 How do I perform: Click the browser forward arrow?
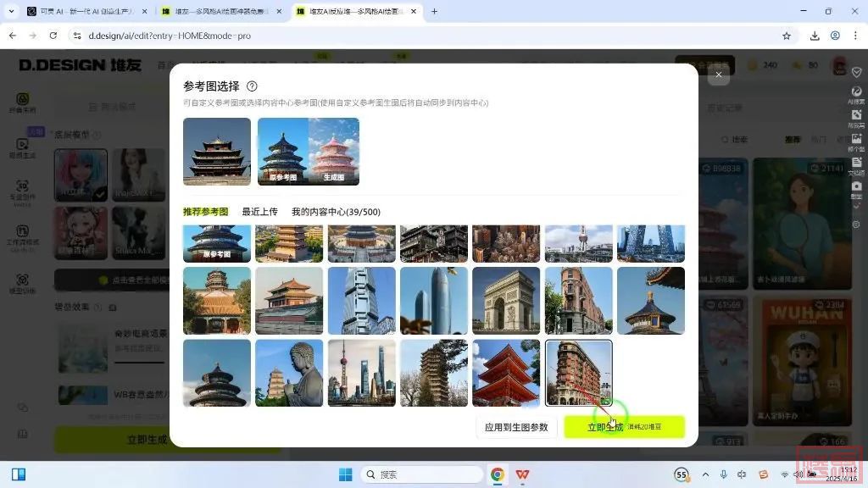[33, 36]
